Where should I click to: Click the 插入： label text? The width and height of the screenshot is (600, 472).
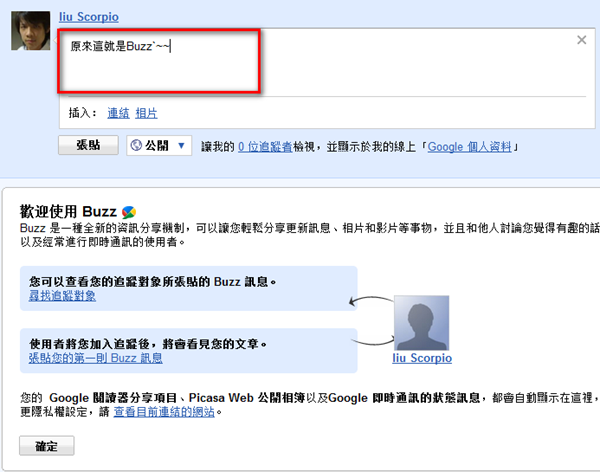83,113
